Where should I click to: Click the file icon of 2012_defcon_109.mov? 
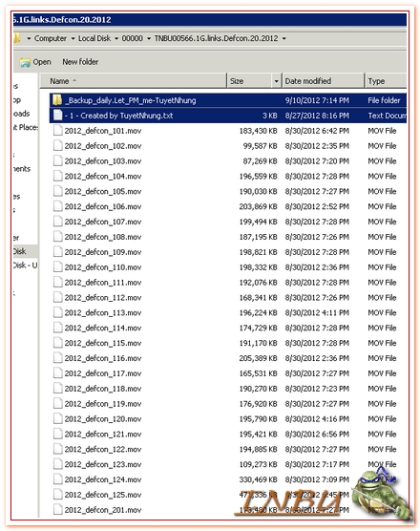tap(58, 252)
